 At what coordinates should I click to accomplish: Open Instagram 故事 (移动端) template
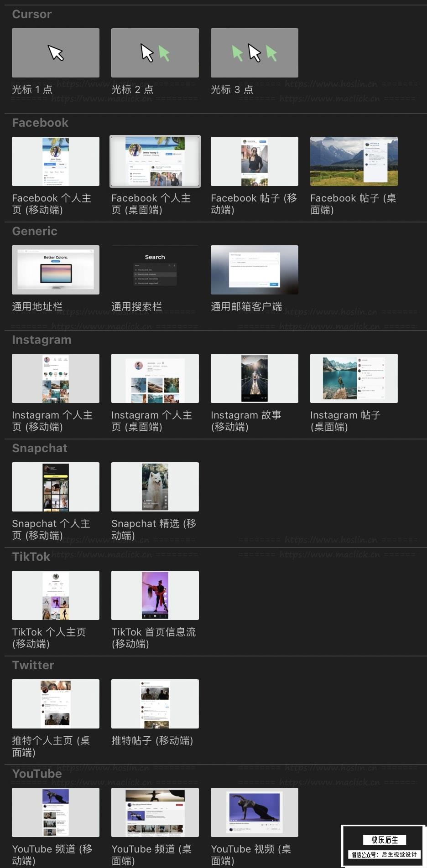(255, 378)
